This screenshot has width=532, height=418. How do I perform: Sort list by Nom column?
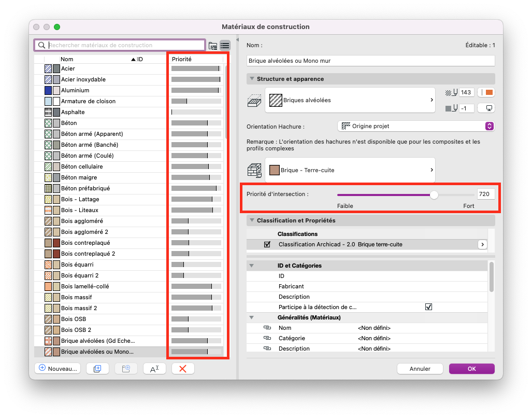point(97,59)
